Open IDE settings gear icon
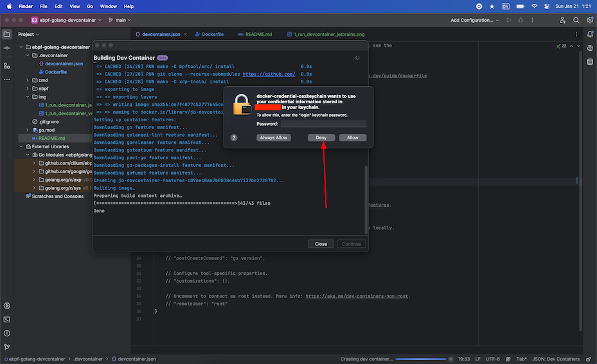This screenshot has width=597, height=364. pyautogui.click(x=590, y=20)
